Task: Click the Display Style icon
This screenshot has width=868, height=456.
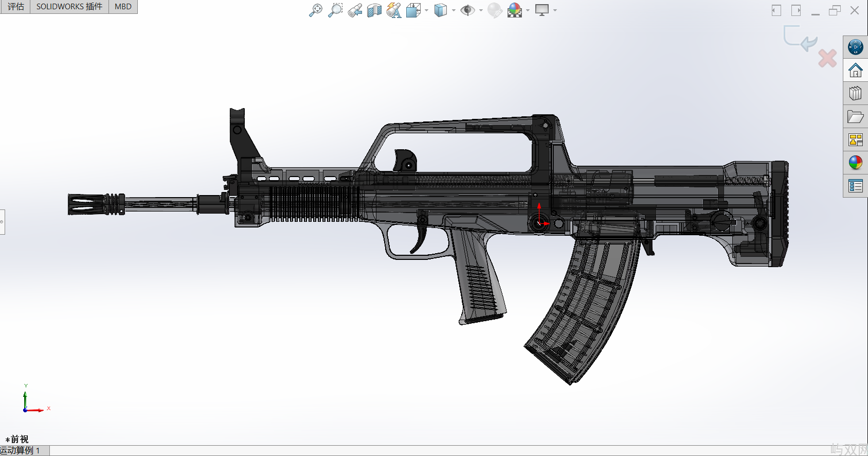Action: pos(441,10)
